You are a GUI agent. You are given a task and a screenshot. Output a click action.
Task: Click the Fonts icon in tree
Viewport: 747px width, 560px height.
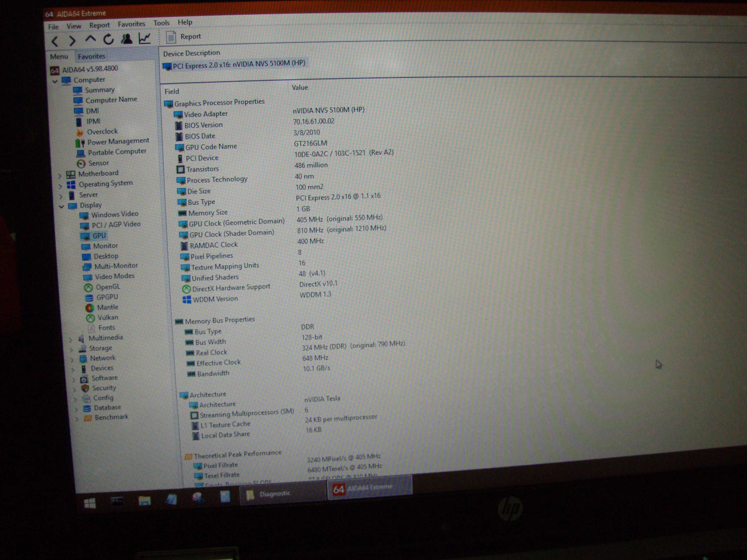click(x=91, y=328)
